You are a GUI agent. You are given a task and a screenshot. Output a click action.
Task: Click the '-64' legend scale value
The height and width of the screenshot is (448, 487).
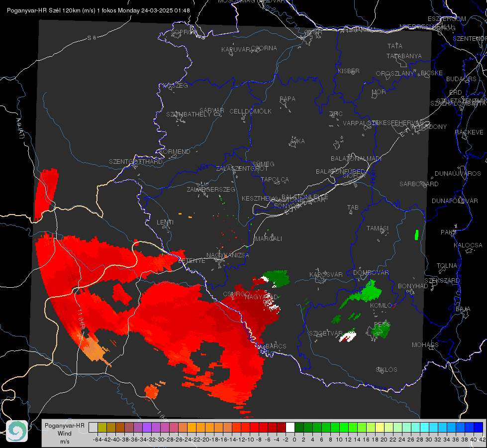[x=97, y=440]
